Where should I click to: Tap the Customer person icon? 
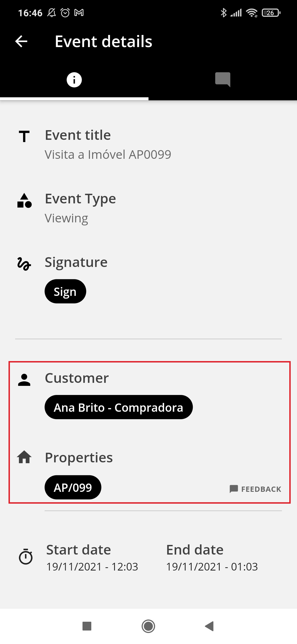[24, 380]
